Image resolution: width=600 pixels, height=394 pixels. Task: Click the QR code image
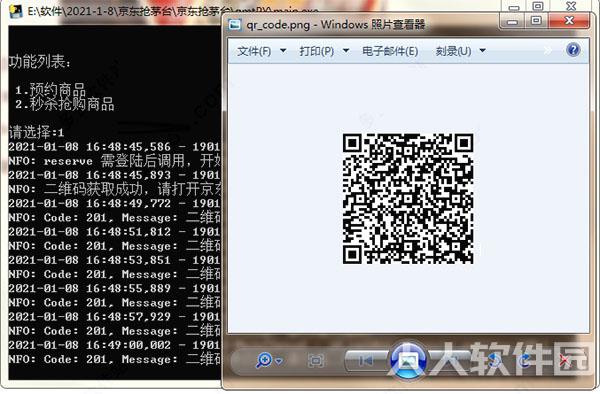pyautogui.click(x=408, y=199)
